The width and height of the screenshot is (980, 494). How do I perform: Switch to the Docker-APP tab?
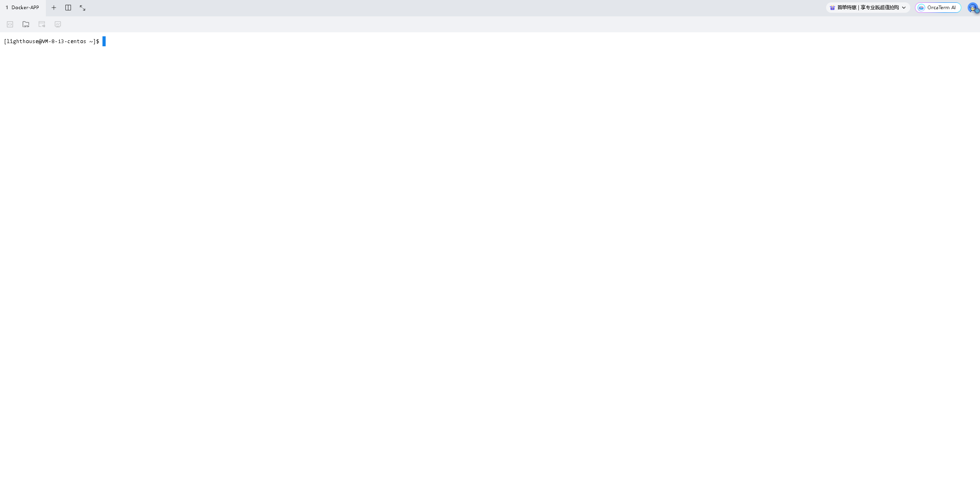click(23, 8)
